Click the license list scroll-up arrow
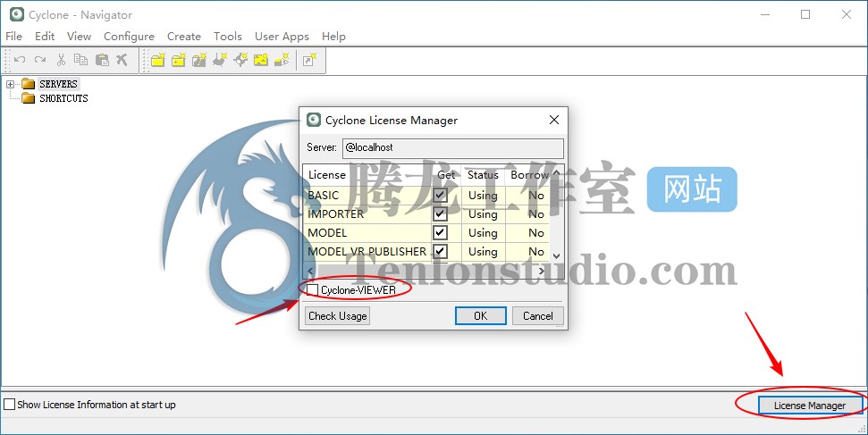868x435 pixels. point(557,174)
